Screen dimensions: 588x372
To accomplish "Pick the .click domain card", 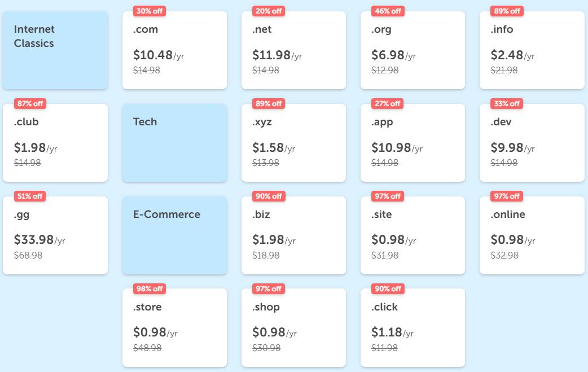I will 413,328.
